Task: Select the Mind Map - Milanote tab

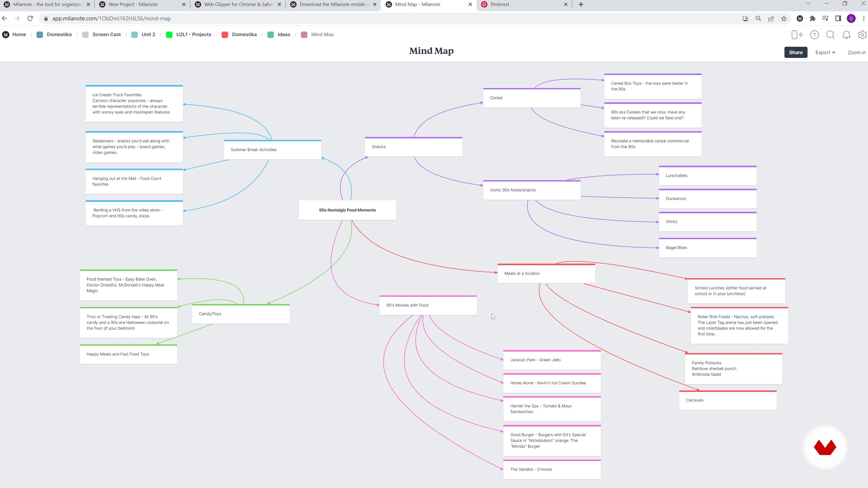Action: click(x=429, y=4)
